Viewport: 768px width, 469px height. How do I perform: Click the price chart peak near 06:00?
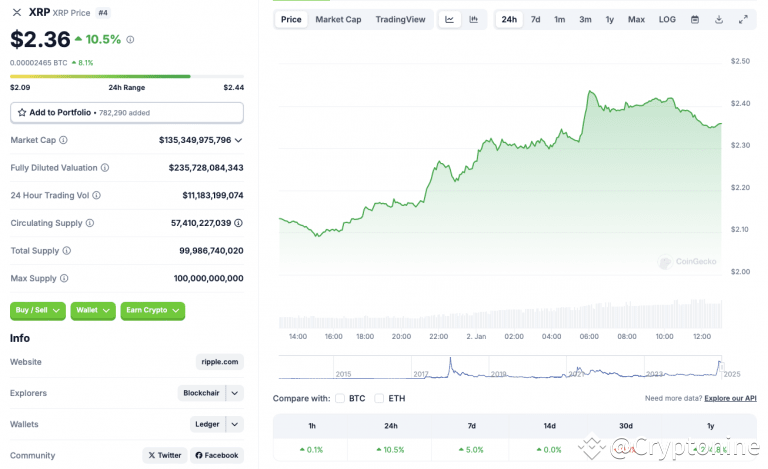point(590,91)
